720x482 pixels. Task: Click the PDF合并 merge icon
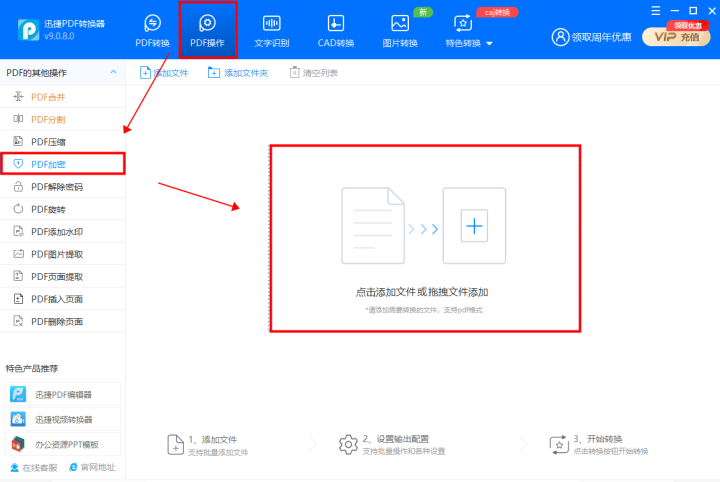[x=18, y=96]
